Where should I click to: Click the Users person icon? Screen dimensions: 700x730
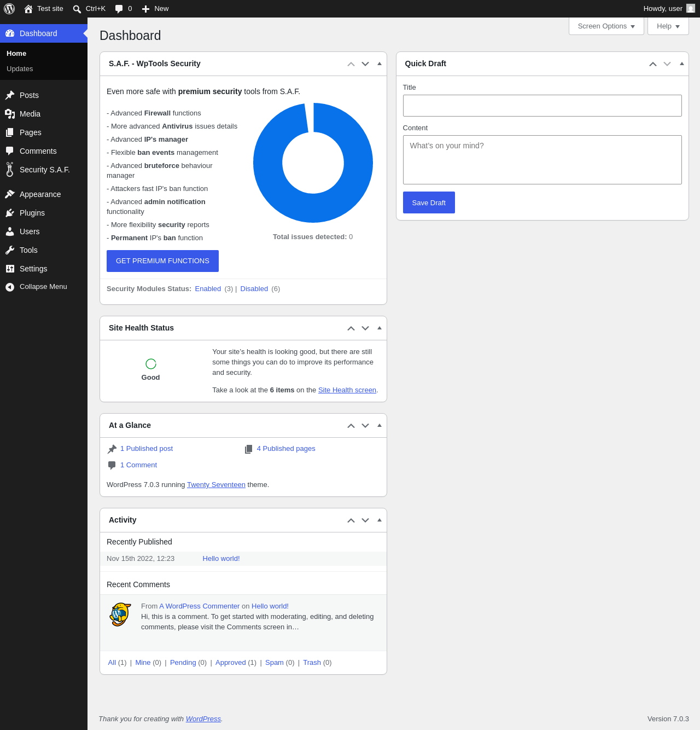pyautogui.click(x=10, y=231)
